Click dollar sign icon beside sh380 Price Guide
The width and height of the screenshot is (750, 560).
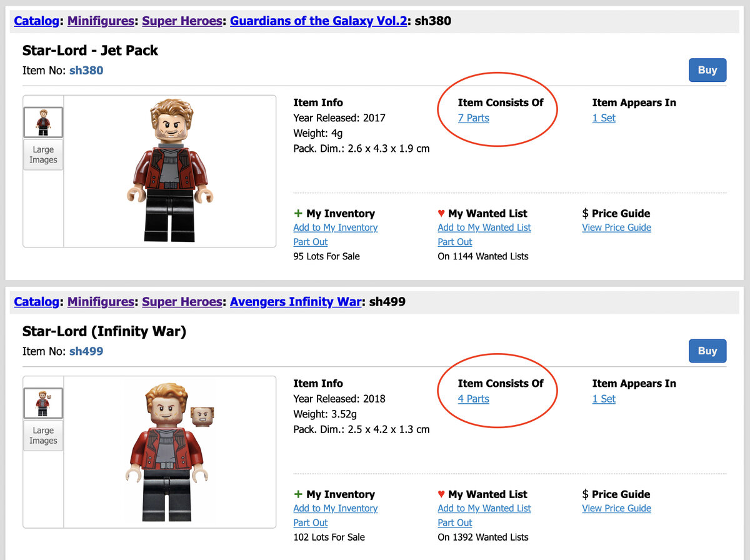(x=585, y=214)
